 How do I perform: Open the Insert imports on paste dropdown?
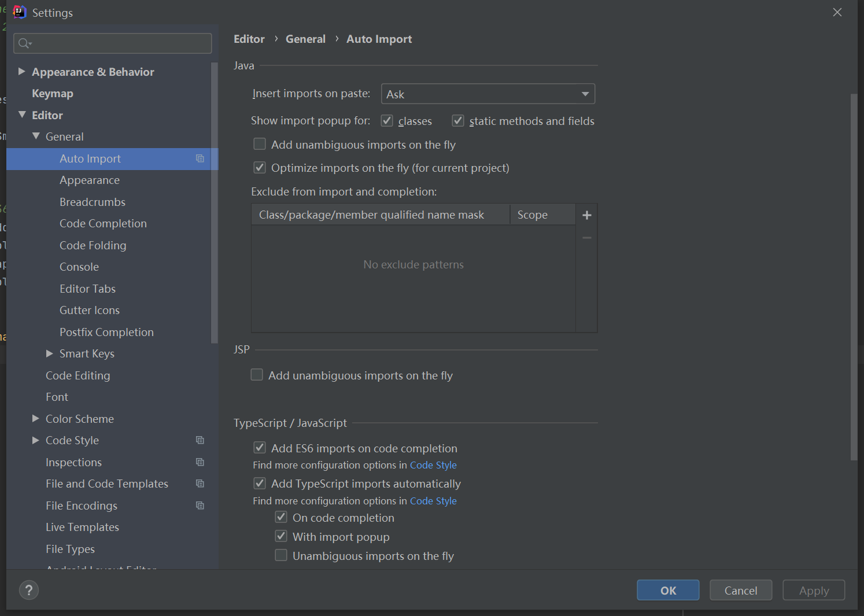[x=488, y=94]
